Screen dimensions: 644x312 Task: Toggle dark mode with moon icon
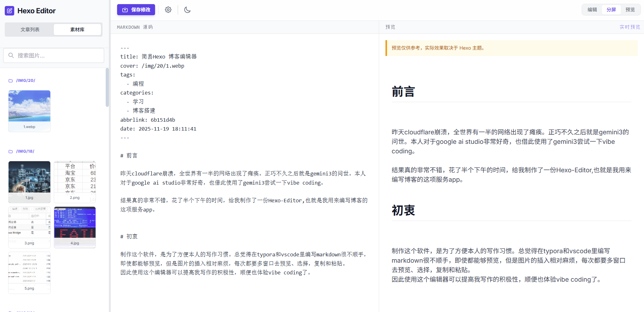click(187, 10)
